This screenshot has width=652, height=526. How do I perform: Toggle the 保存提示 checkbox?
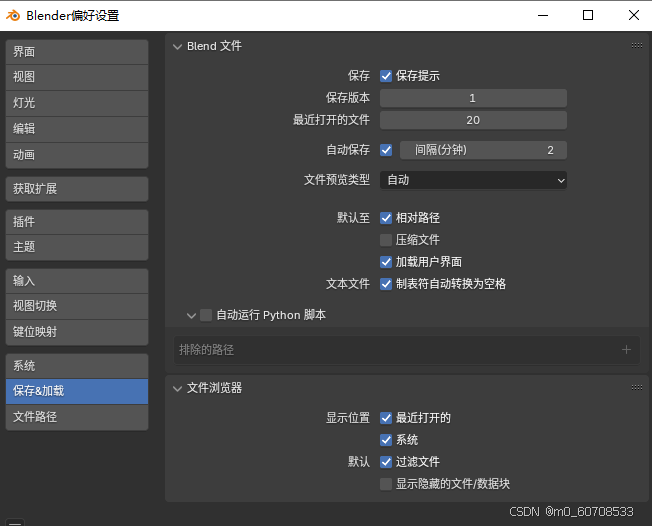click(386, 76)
